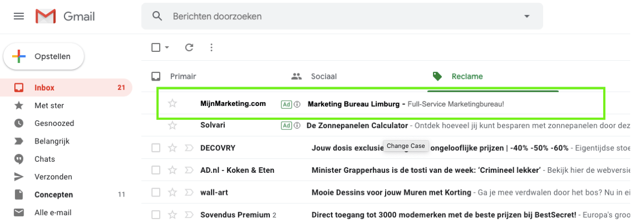Click the MijnMarketing.com sender name

233,104
